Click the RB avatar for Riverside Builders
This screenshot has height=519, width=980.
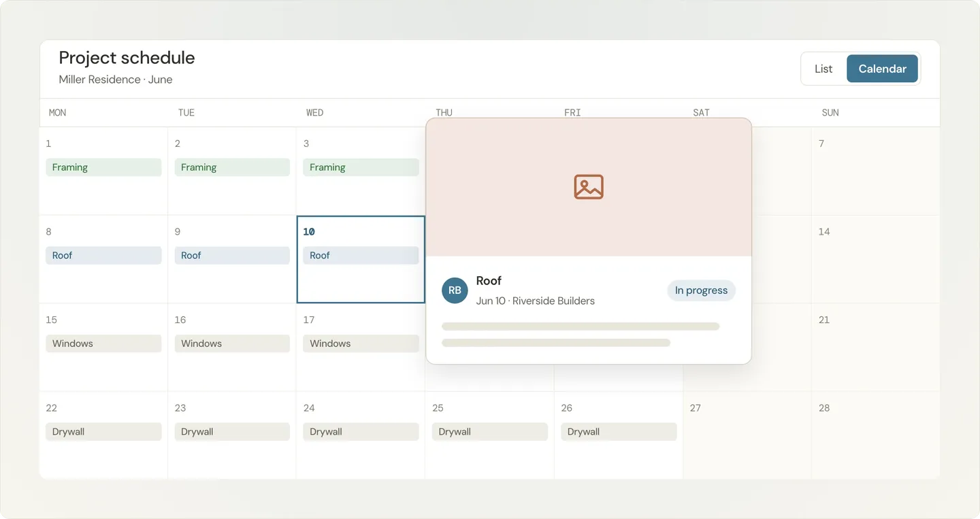coord(455,290)
